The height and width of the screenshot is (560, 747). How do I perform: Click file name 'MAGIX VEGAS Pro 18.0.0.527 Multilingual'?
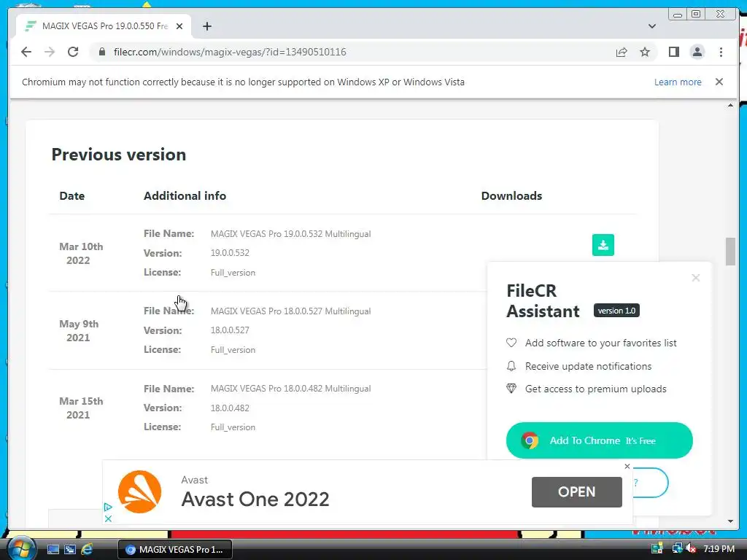[x=290, y=311]
